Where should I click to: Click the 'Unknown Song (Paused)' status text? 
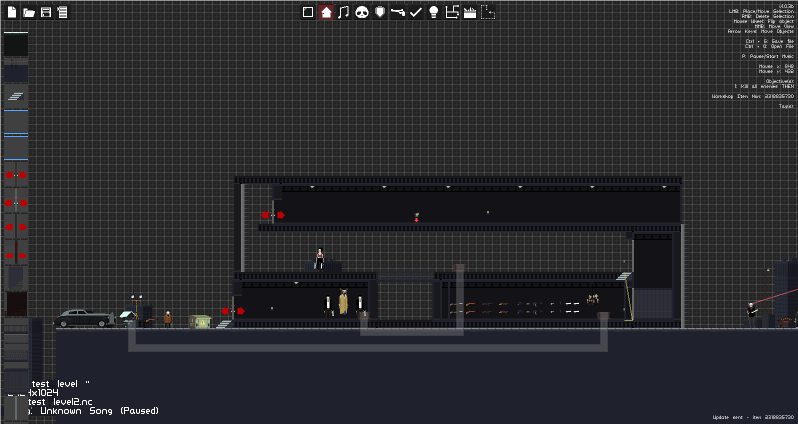pos(99,410)
